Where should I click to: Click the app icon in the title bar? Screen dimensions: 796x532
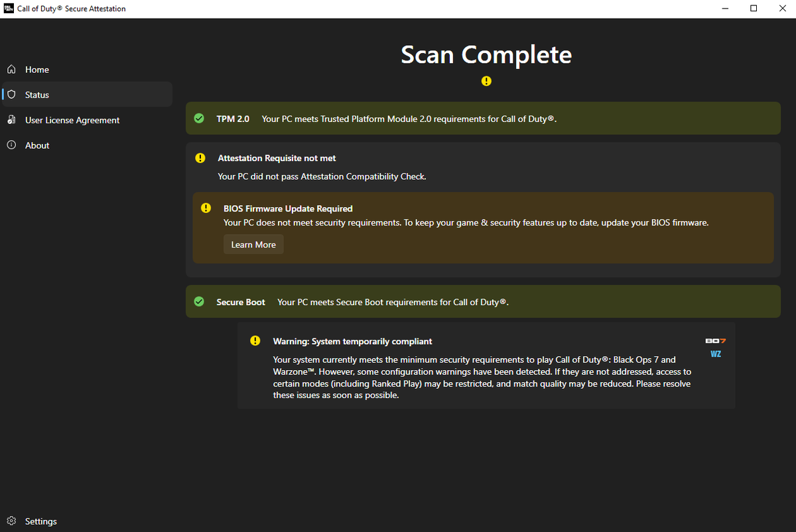9,9
